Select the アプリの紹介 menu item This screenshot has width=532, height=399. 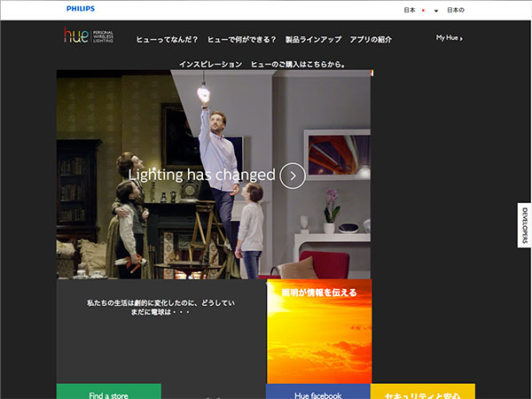(x=371, y=39)
